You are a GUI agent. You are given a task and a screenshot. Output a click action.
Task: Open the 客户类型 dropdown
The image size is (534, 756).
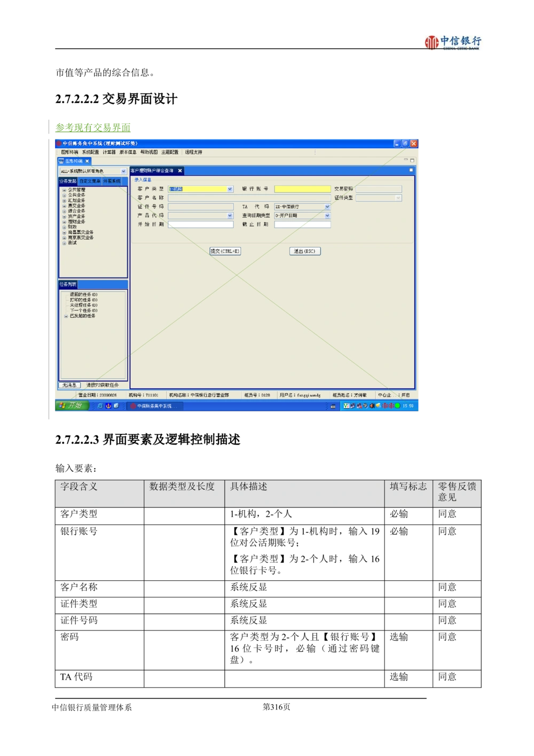tap(230, 189)
